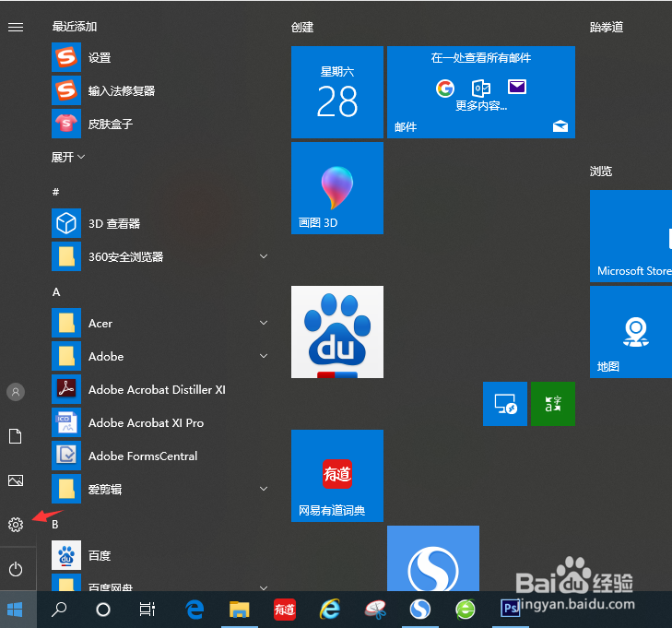Click the 创建 tile group heading

302,28
